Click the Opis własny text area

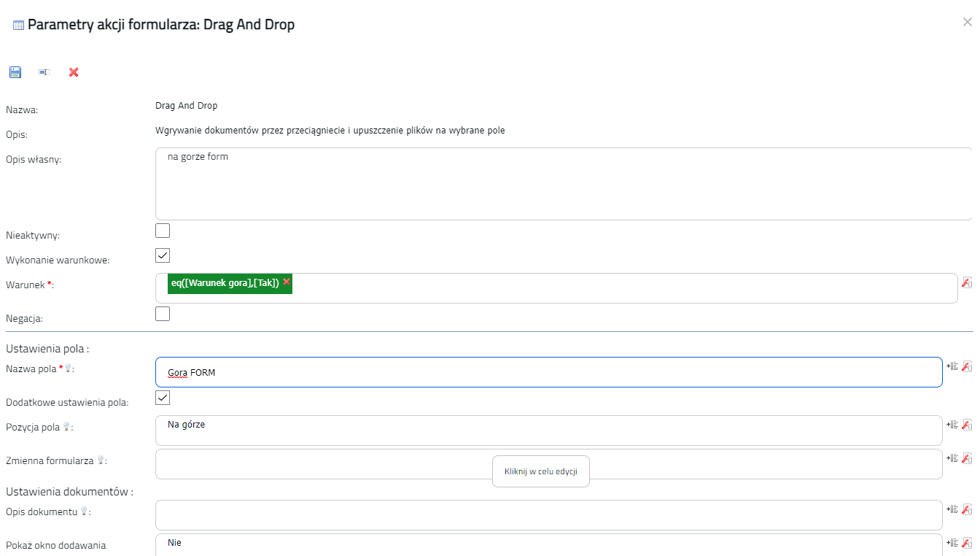564,184
